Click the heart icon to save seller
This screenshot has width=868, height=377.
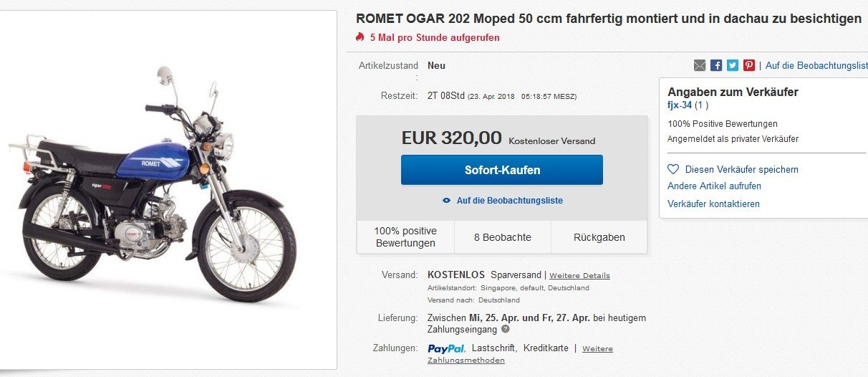pyautogui.click(x=672, y=169)
